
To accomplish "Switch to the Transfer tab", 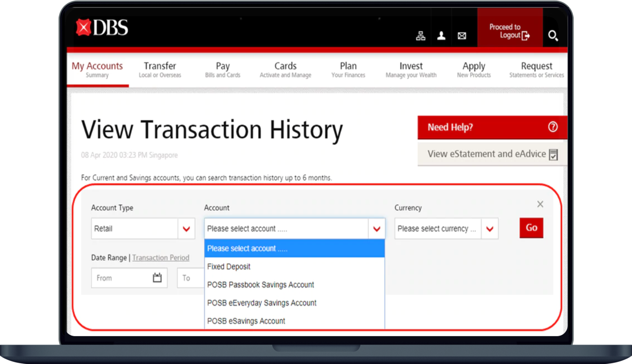I will pyautogui.click(x=160, y=69).
